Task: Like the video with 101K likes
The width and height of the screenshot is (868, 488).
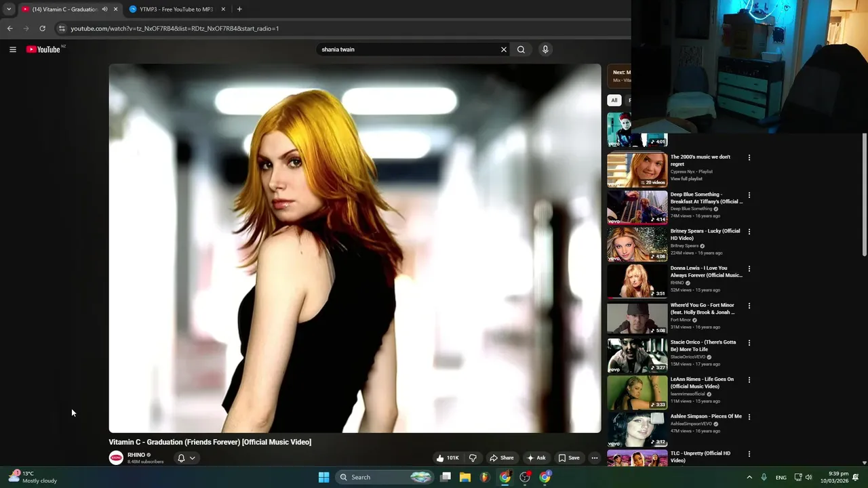Action: 448,458
